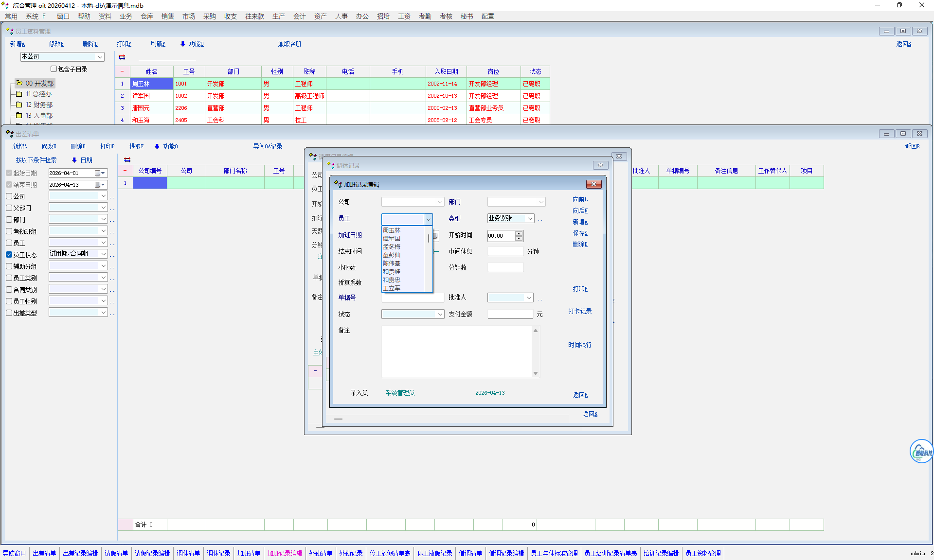
Task: Uncheck the 员工状态 filter checkbox
Action: (x=9, y=254)
